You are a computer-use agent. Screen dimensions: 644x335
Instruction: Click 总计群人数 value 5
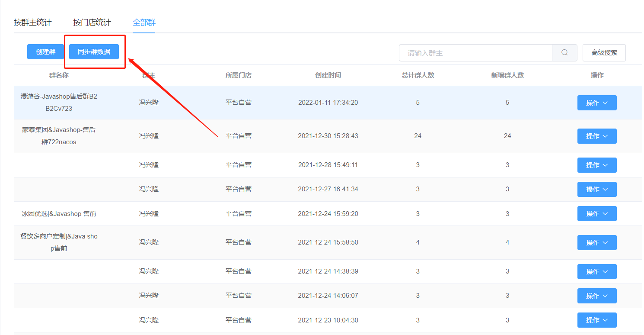click(418, 103)
